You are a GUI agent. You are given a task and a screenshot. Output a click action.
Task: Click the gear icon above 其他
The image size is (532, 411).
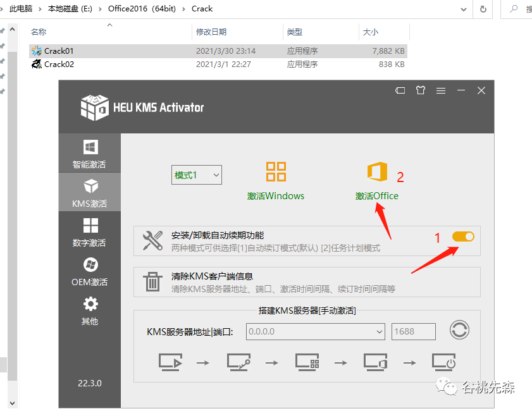pyautogui.click(x=90, y=304)
